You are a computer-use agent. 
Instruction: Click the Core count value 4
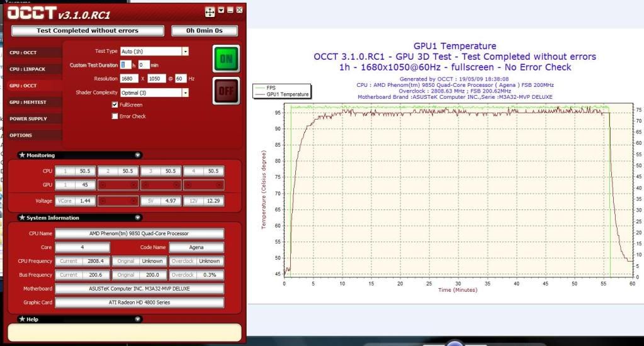click(82, 247)
